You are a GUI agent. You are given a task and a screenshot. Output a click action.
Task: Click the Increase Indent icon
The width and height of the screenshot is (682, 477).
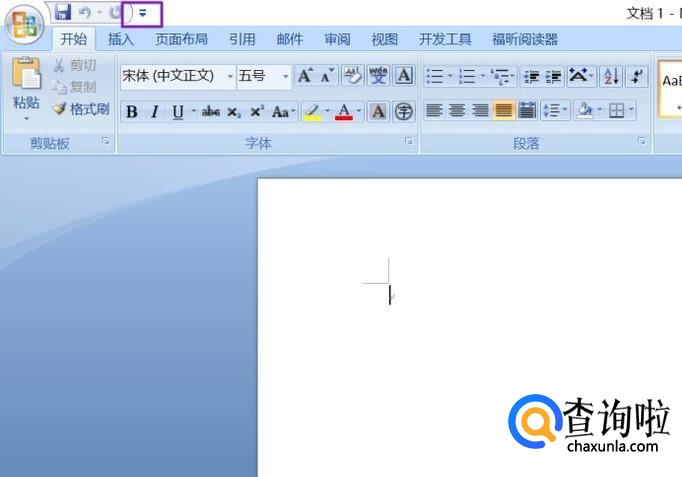[x=554, y=76]
